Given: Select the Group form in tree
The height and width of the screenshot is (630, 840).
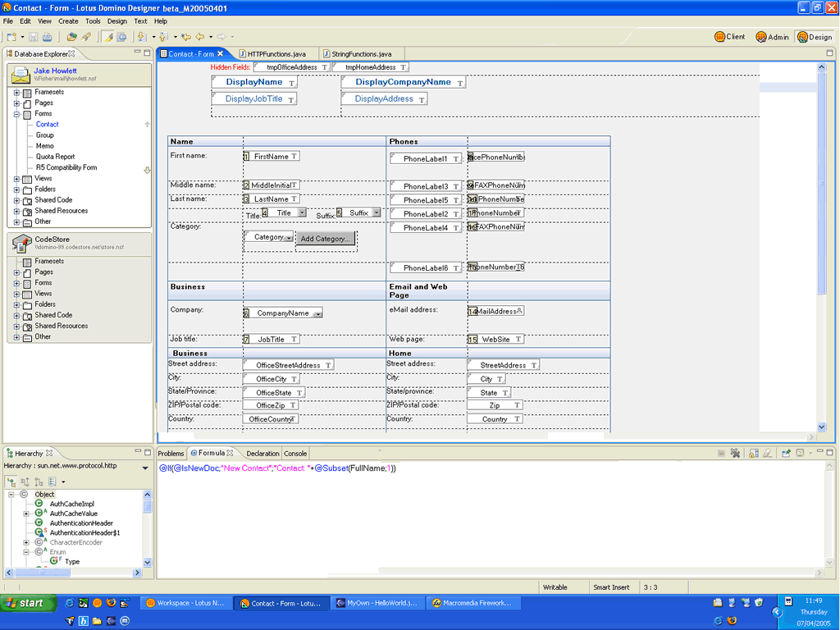Looking at the screenshot, I should pos(45,135).
